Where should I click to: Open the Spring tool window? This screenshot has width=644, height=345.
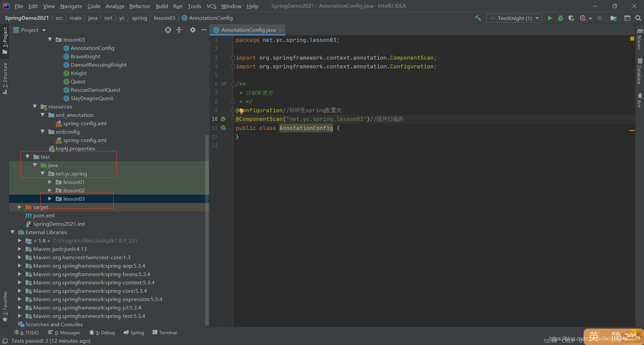click(133, 333)
